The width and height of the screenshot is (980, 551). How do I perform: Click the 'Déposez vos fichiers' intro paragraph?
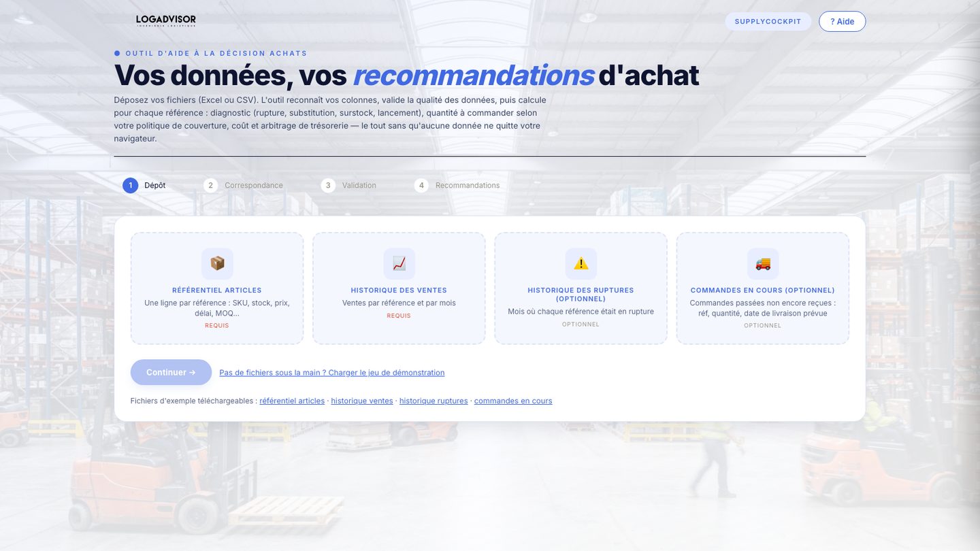[330, 119]
